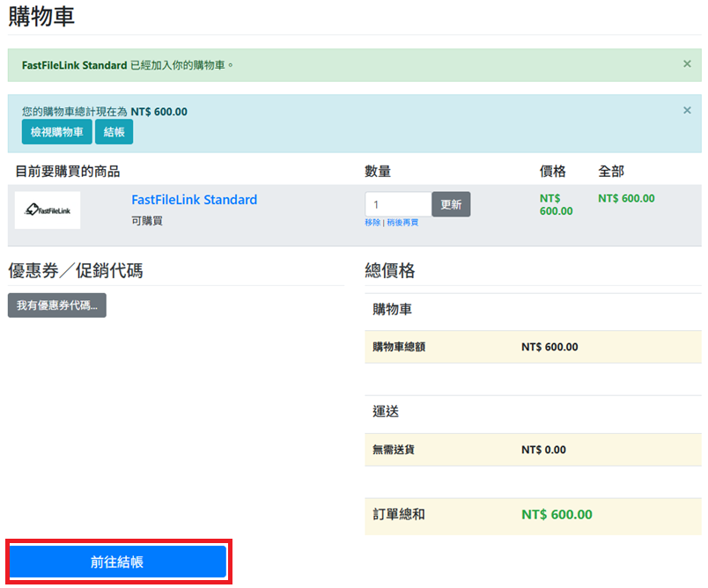Click the 結帳 button in blue banner
The width and height of the screenshot is (708, 588).
click(x=114, y=132)
